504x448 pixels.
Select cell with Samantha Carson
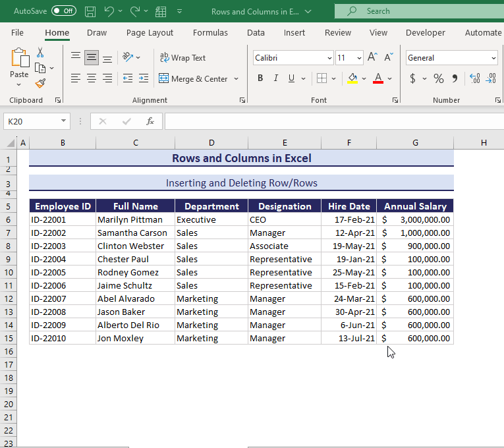pyautogui.click(x=135, y=233)
